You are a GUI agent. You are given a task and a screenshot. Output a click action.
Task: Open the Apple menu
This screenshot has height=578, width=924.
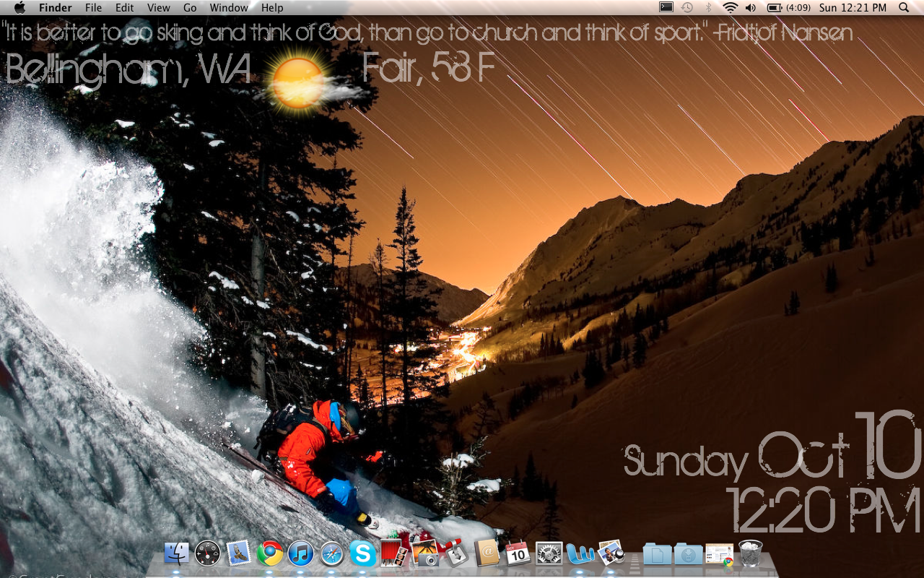click(19, 7)
